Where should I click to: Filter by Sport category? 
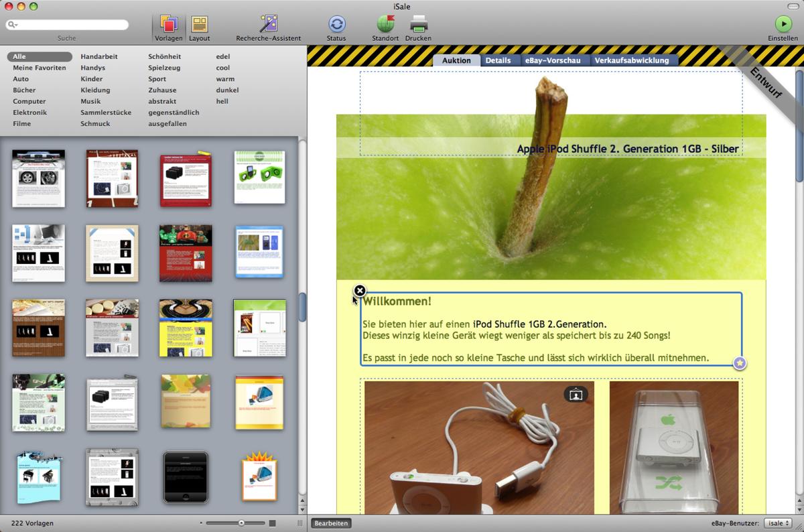157,79
